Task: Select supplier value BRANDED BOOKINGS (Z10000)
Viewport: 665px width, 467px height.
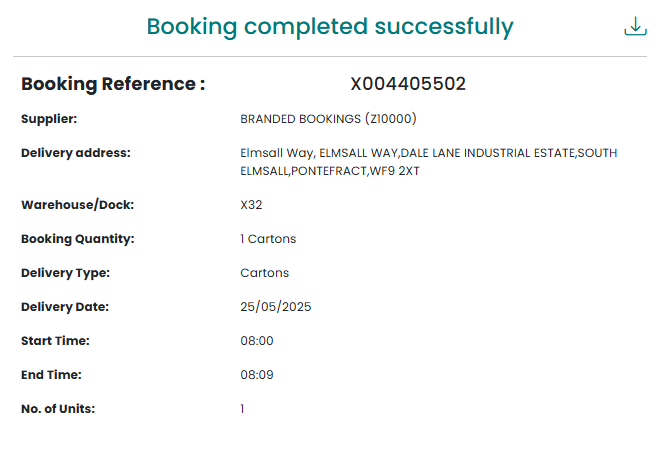Action: (328, 119)
